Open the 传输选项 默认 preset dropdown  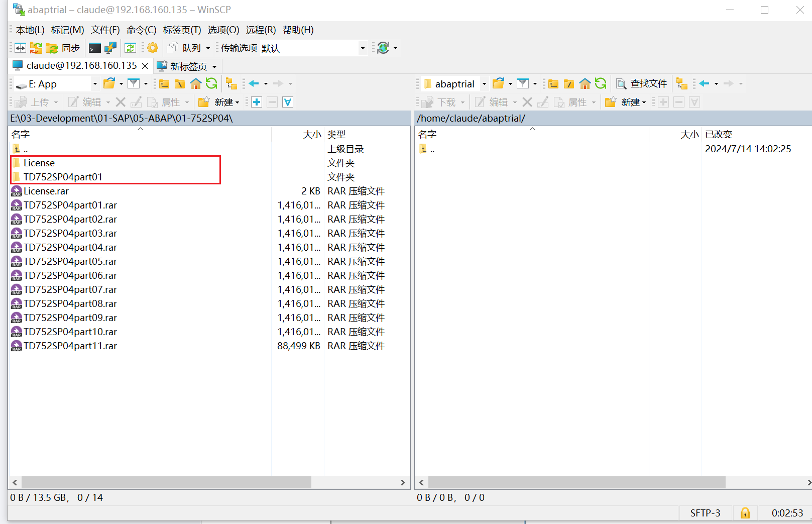pos(362,48)
